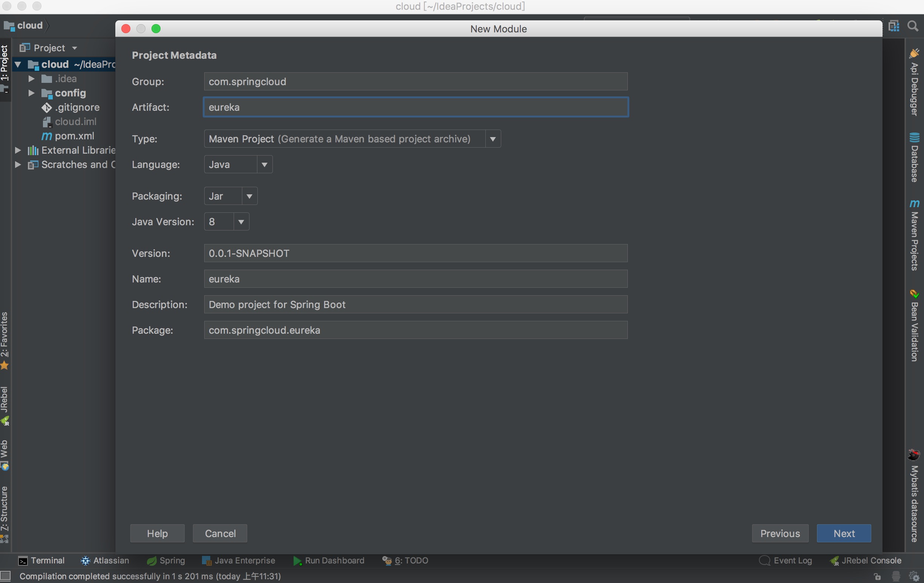924x583 pixels.
Task: Toggle tool window bars in status bar corner
Action: point(5,576)
